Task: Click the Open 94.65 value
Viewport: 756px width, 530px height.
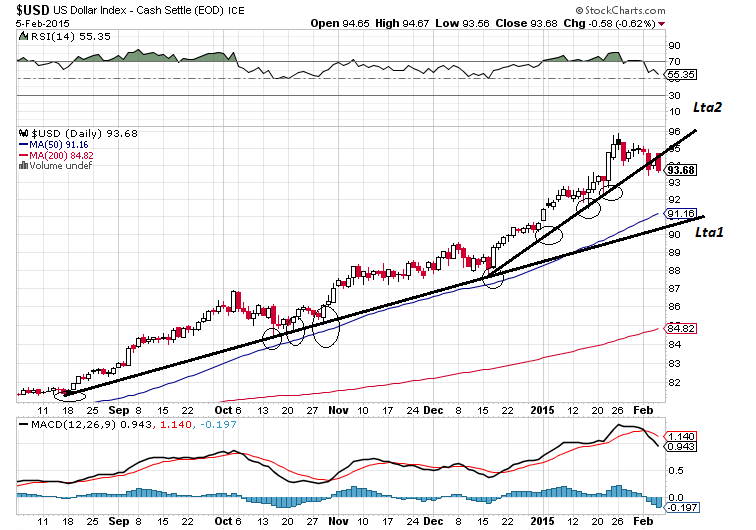Action: click(x=340, y=23)
